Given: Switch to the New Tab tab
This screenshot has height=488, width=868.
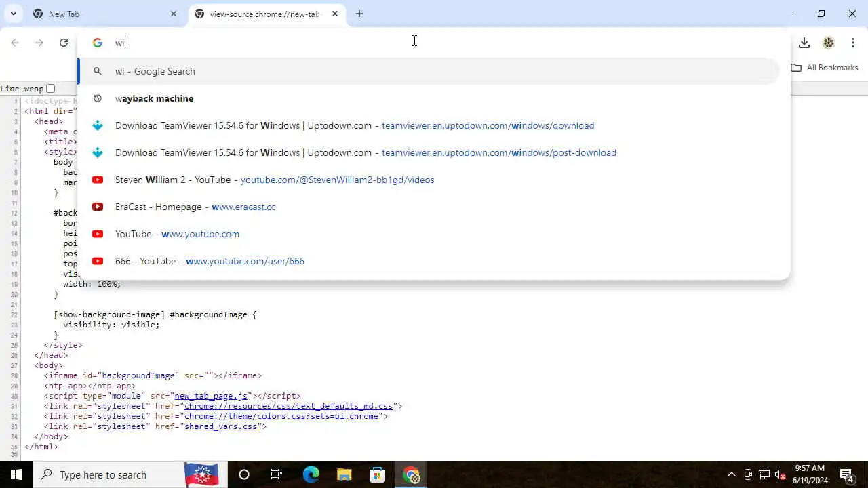Looking at the screenshot, I should click(x=105, y=14).
